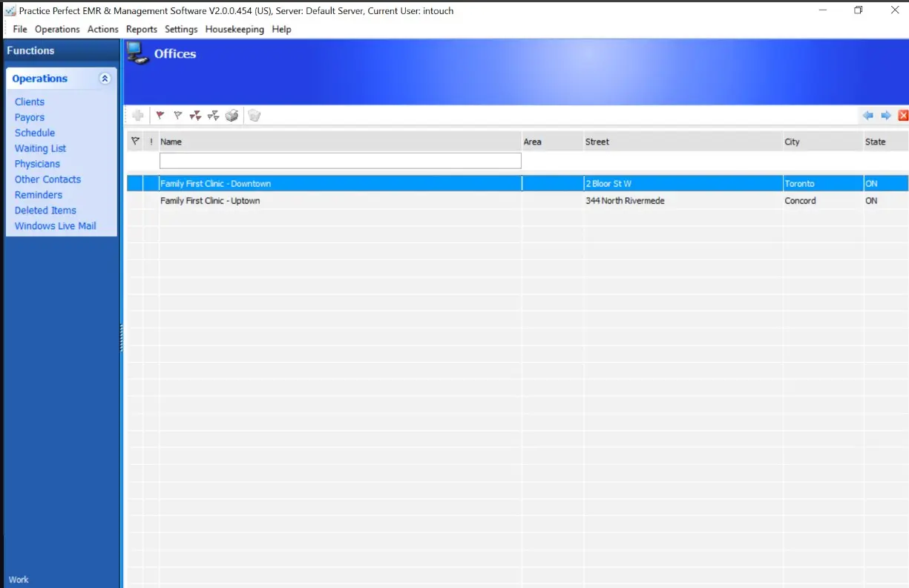Click inside the Name filter field
Image resolution: width=909 pixels, height=588 pixels.
[340, 160]
